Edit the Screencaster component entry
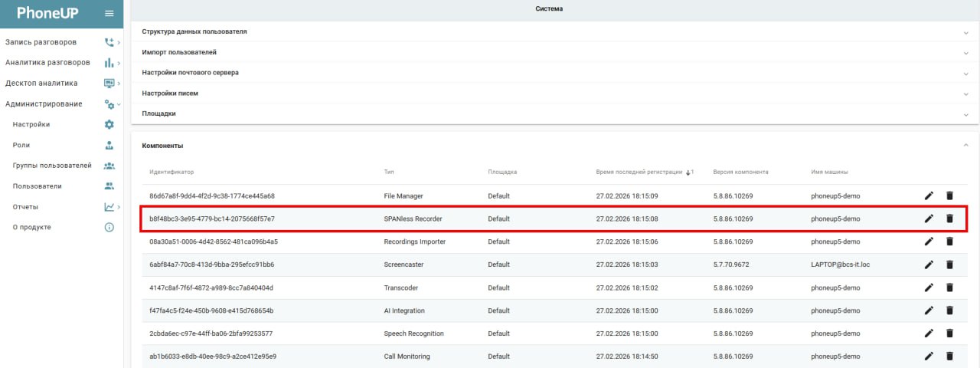 [929, 264]
